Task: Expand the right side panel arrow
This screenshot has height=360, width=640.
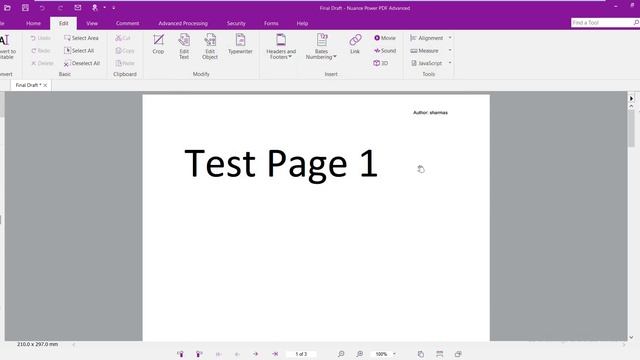Action: (631, 98)
